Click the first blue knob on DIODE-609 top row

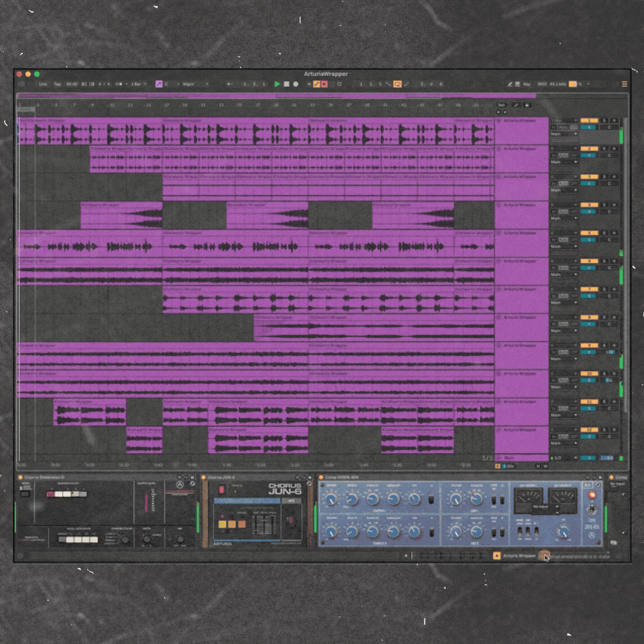pos(331,499)
